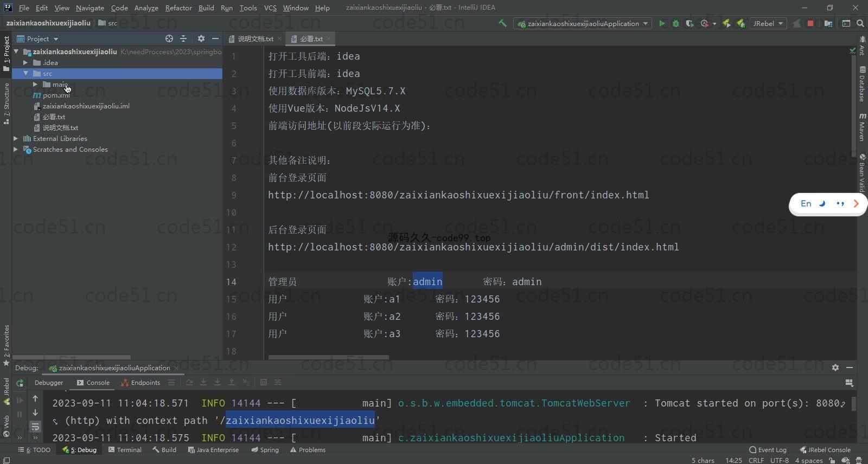Click the UTF-8 encoding in status bar
The width and height of the screenshot is (868, 464).
click(780, 460)
